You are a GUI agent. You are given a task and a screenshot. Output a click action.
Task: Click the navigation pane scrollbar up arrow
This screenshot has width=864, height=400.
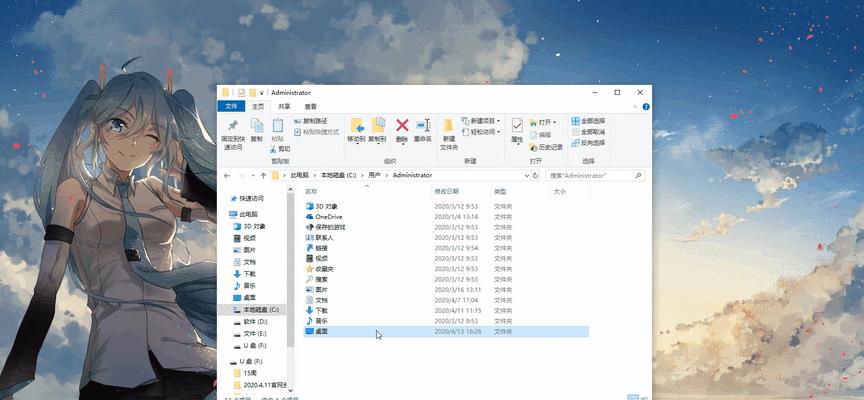(x=290, y=189)
